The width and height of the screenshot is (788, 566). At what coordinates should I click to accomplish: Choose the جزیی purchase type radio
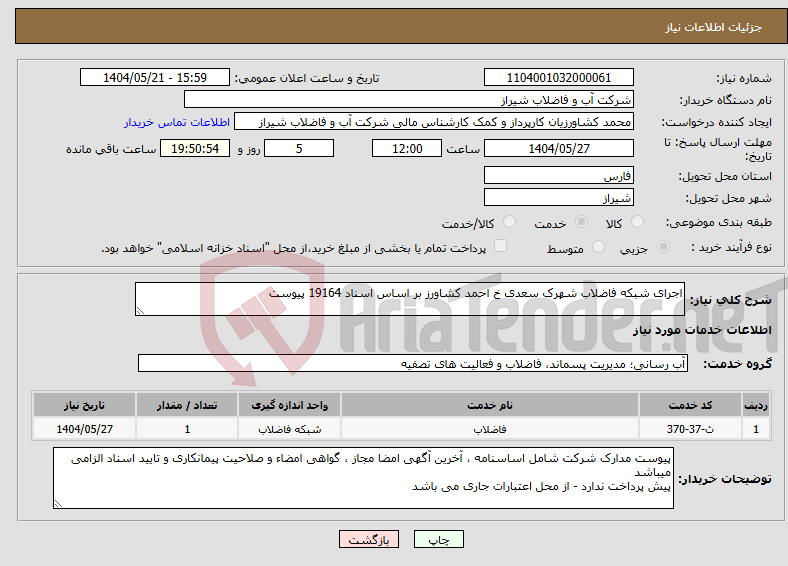663,246
